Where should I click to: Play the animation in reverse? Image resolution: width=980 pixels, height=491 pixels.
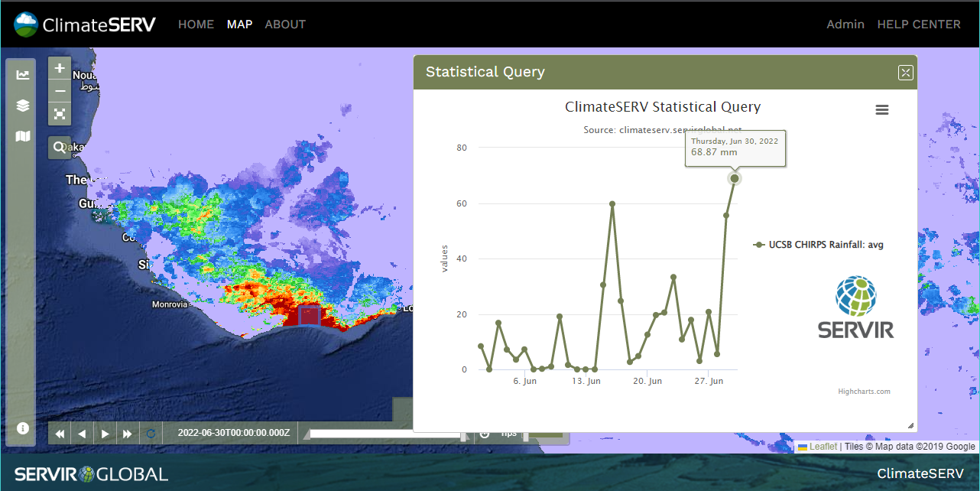83,434
